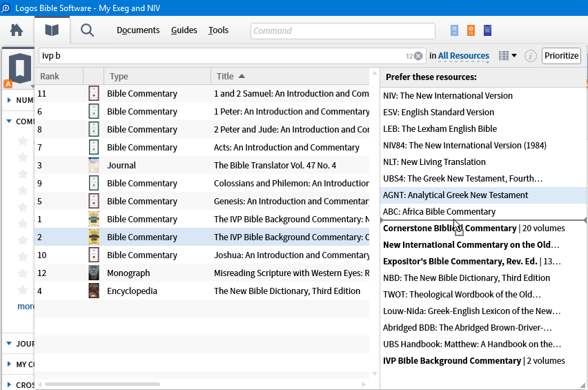
Task: Click cover icon of 2 Peter and Jude
Action: tap(94, 129)
